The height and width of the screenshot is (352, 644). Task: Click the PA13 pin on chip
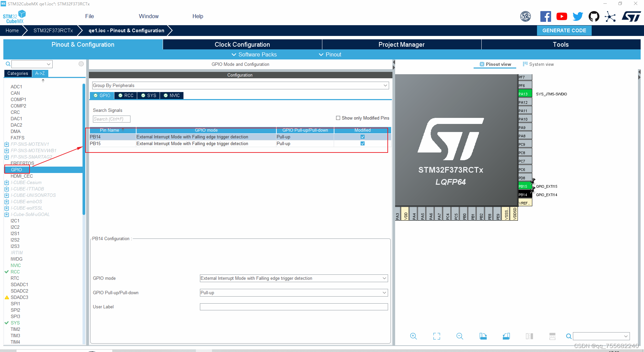(x=525, y=94)
